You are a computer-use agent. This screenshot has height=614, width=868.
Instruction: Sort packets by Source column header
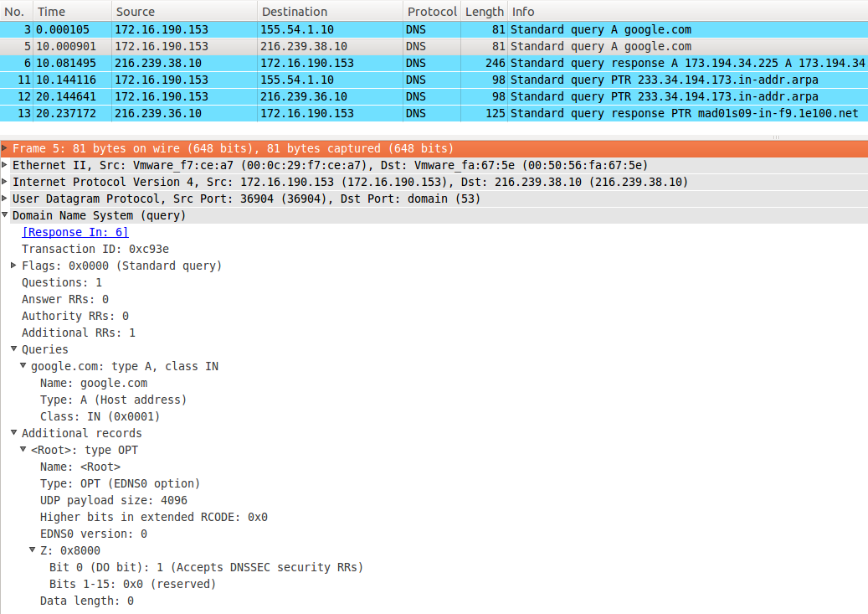pos(184,12)
